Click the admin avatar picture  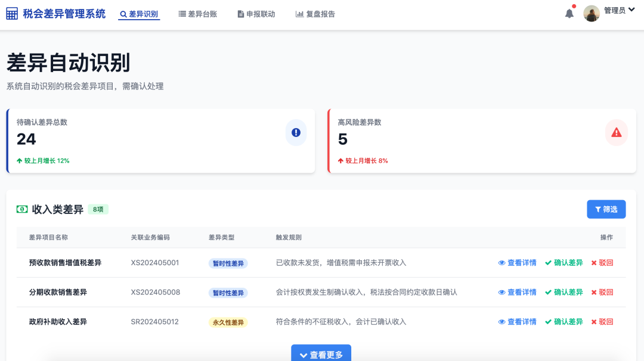(x=592, y=14)
